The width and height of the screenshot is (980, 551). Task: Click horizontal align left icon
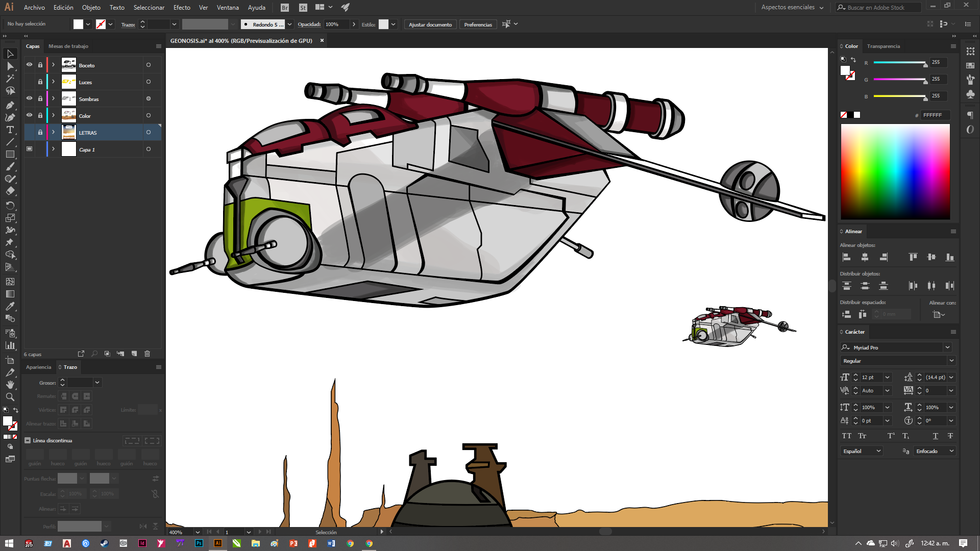tap(846, 257)
